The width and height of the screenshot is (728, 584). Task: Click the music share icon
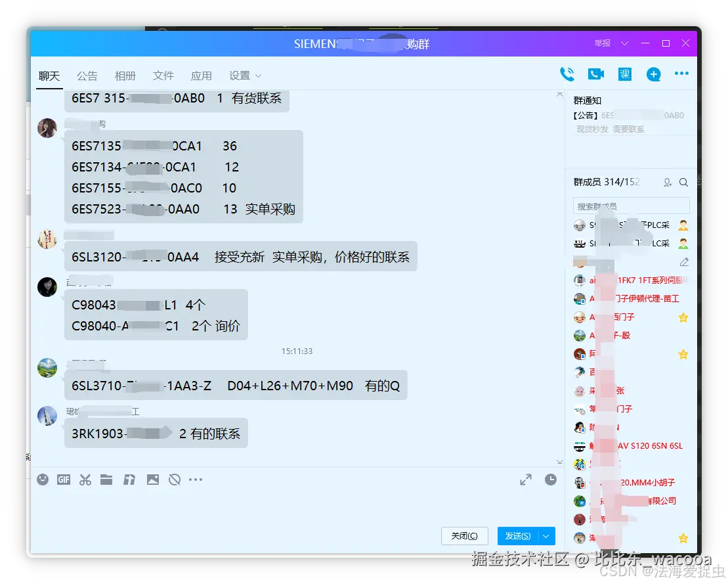(x=129, y=480)
